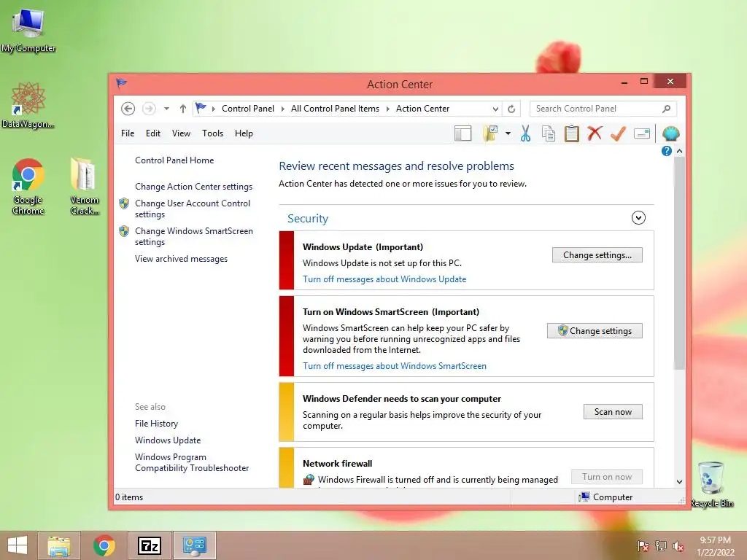Click the Forward navigation arrow
This screenshot has height=560, width=747.
[x=149, y=109]
